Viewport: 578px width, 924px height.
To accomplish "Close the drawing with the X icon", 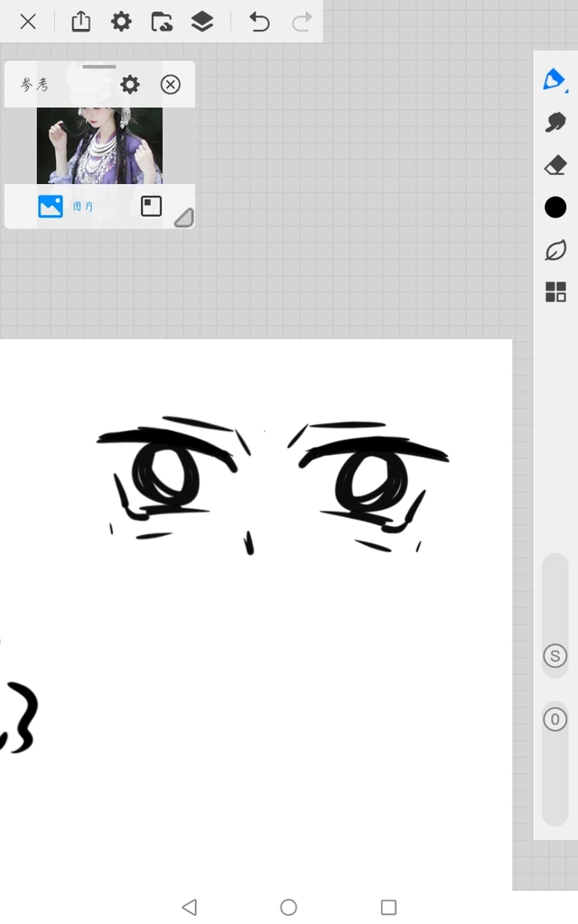I will (28, 22).
